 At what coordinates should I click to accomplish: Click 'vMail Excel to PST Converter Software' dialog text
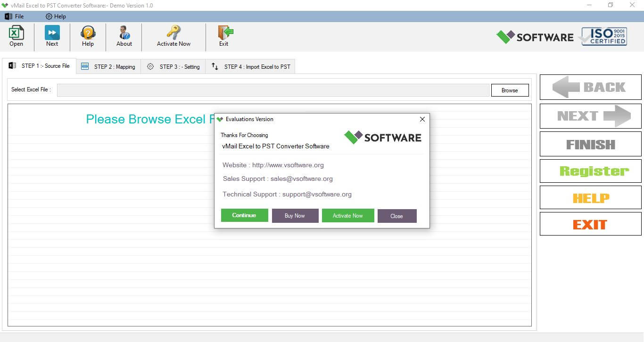click(276, 146)
